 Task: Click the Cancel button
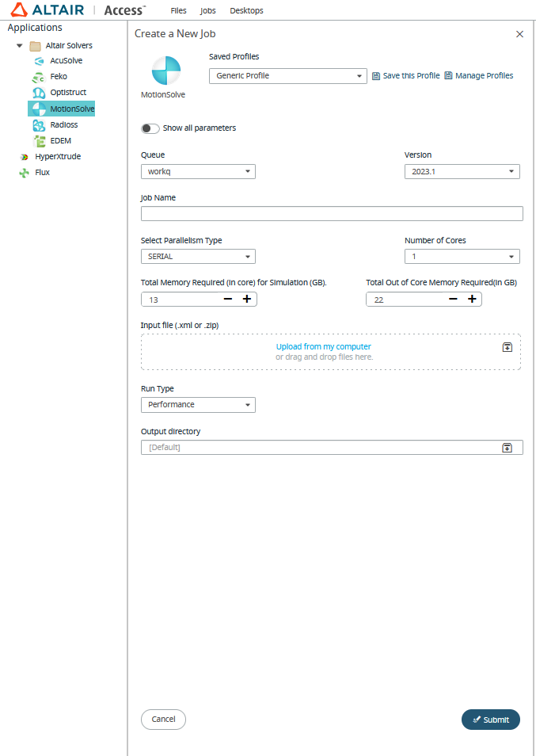(163, 720)
